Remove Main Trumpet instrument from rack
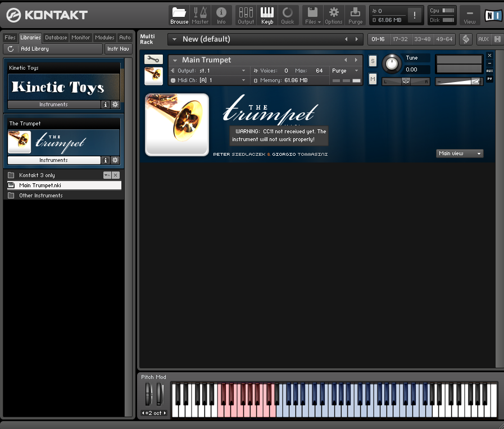Screen dimensions: 504x429 click(x=489, y=56)
